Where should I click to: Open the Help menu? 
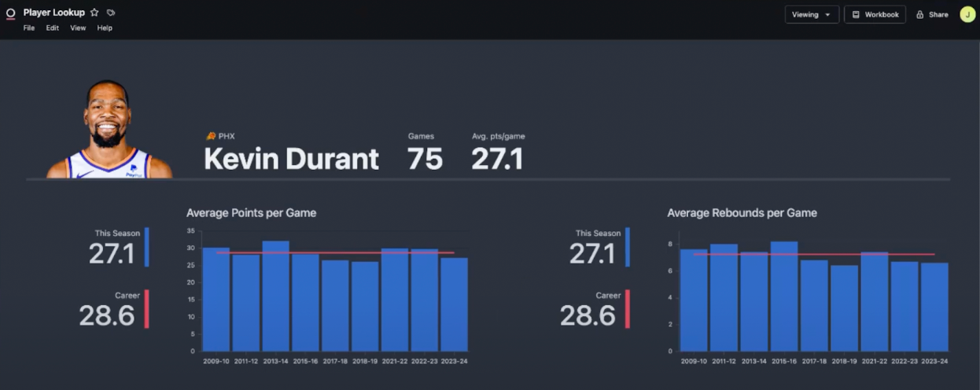click(105, 28)
